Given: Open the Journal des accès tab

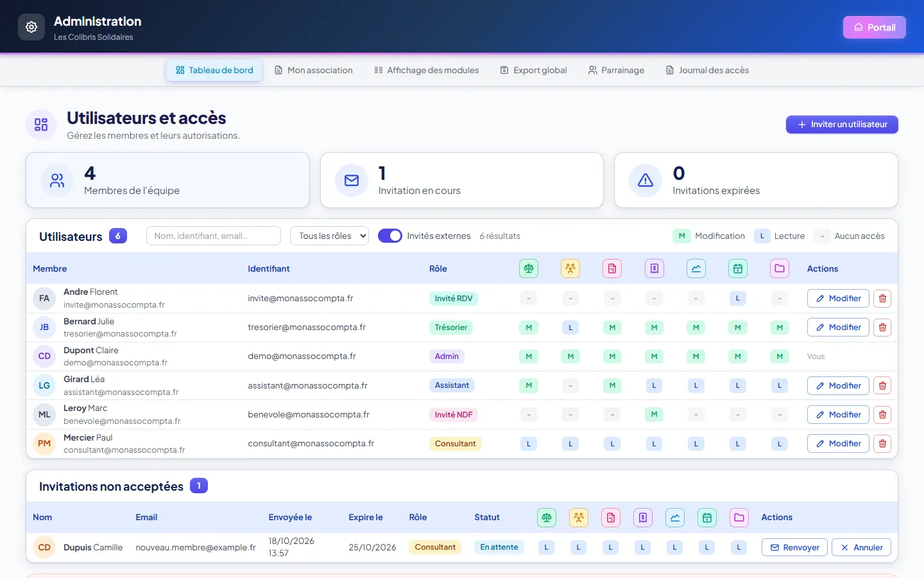Looking at the screenshot, I should coord(708,70).
